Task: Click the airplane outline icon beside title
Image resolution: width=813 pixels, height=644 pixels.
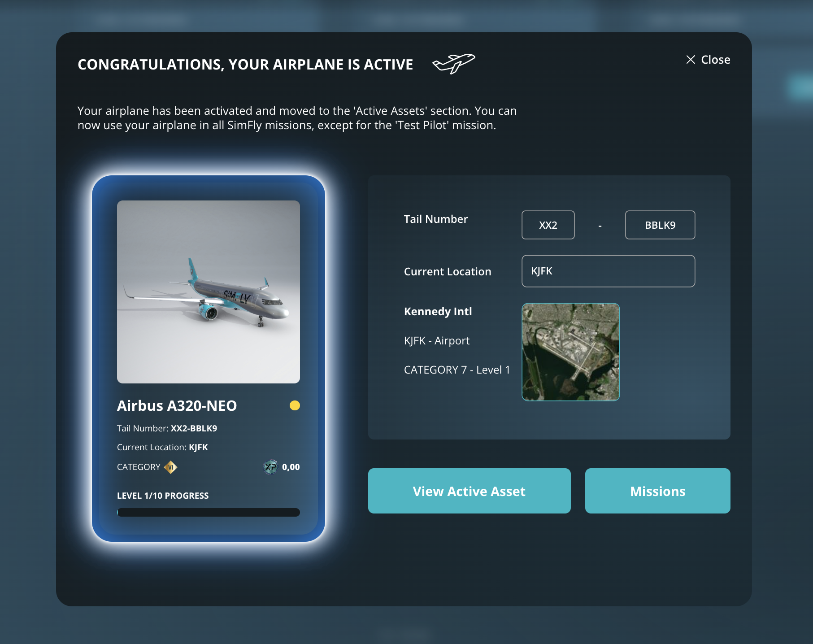Action: pos(453,63)
